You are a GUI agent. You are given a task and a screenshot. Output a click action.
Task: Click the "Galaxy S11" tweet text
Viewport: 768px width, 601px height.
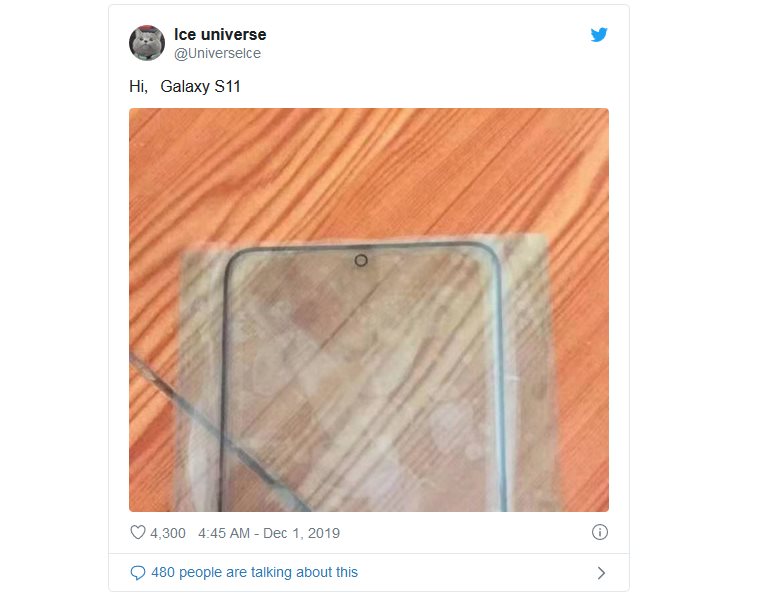coord(200,87)
